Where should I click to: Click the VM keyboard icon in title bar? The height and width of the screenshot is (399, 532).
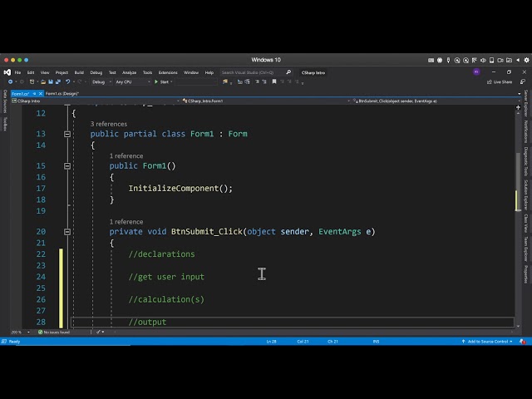(431, 60)
